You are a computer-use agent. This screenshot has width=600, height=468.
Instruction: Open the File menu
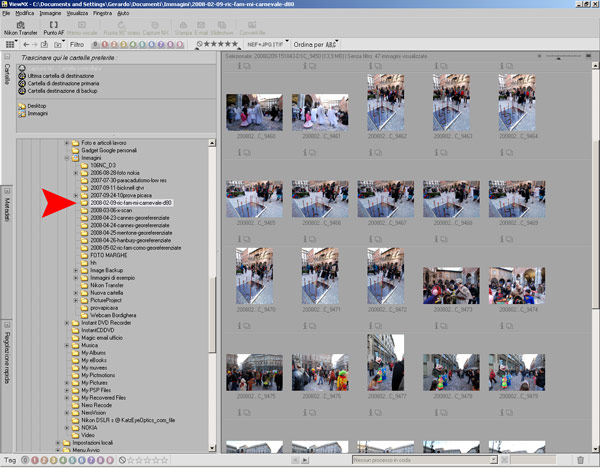tap(6, 13)
